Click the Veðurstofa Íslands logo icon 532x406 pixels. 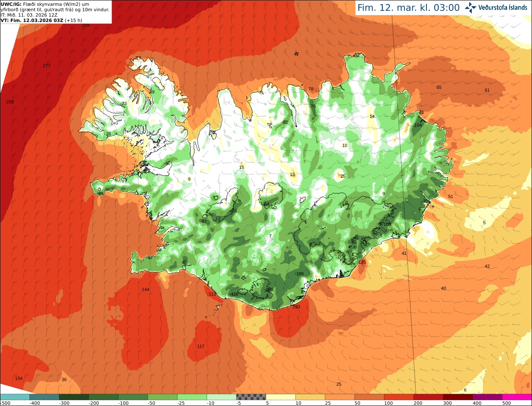click(x=470, y=7)
